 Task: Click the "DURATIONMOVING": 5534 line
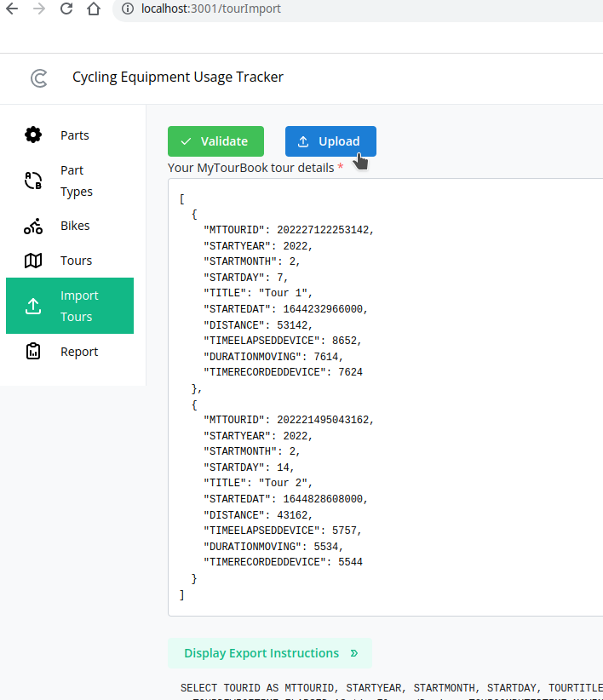coord(273,547)
